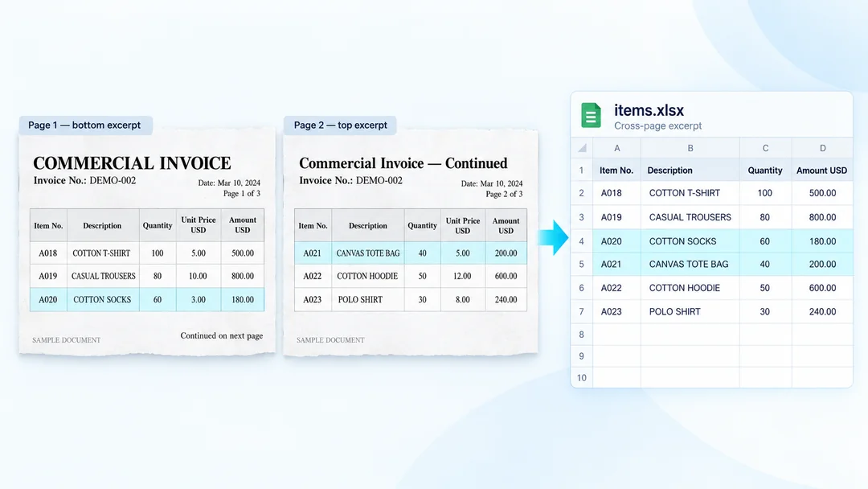
Task: Select the highlighted CANVAS TOTE BAG invoice row
Action: click(x=410, y=253)
